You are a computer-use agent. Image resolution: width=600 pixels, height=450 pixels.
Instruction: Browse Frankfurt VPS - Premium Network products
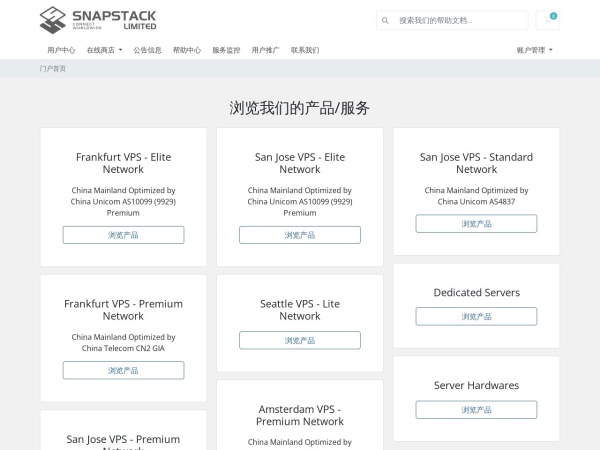pyautogui.click(x=123, y=370)
